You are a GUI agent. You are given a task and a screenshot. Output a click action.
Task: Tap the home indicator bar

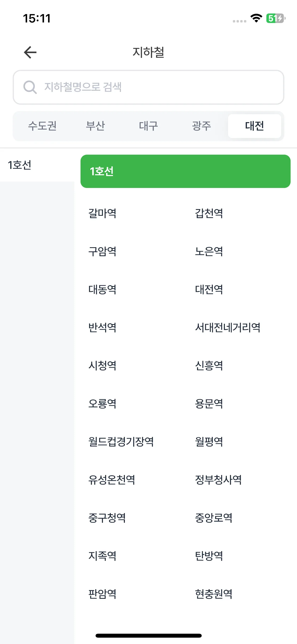[148, 636]
